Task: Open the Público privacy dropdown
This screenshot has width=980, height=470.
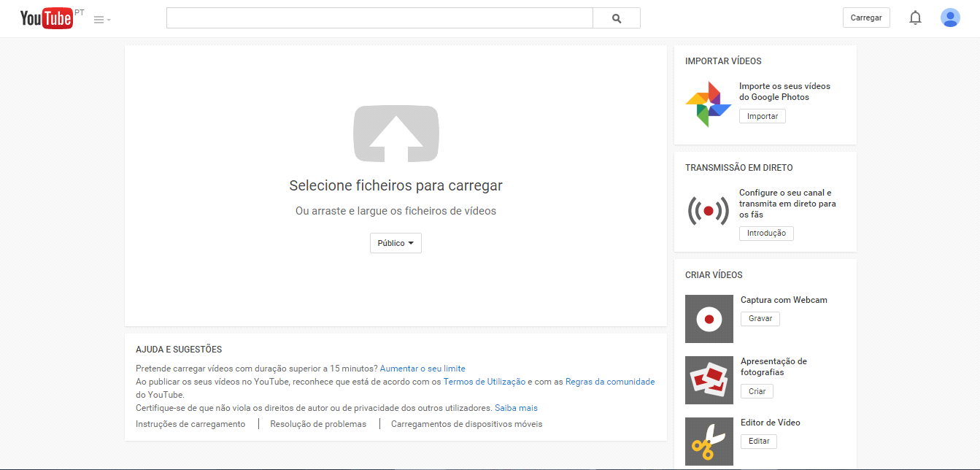Action: click(x=396, y=243)
